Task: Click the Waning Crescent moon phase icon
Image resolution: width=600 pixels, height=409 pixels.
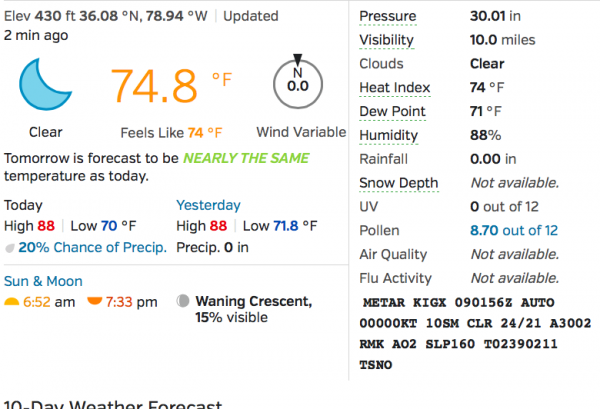Action: (x=183, y=301)
